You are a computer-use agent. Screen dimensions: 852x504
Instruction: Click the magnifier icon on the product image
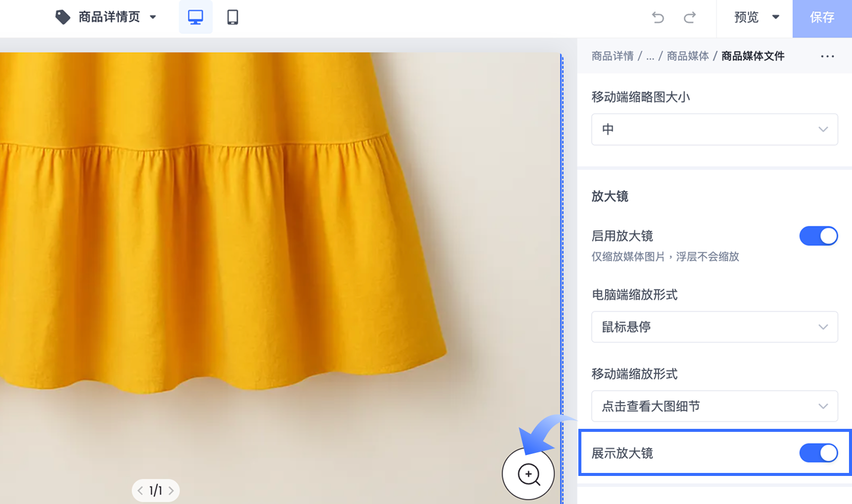point(528,473)
